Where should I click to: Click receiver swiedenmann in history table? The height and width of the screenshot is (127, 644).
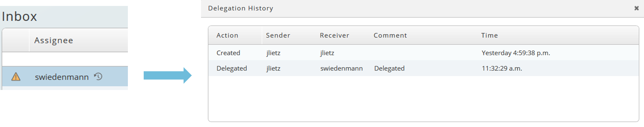pyautogui.click(x=341, y=68)
